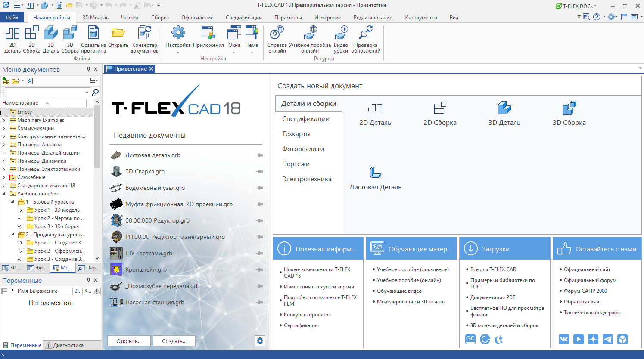
Task: Open welcome page settings gear icon
Action: pos(260,341)
